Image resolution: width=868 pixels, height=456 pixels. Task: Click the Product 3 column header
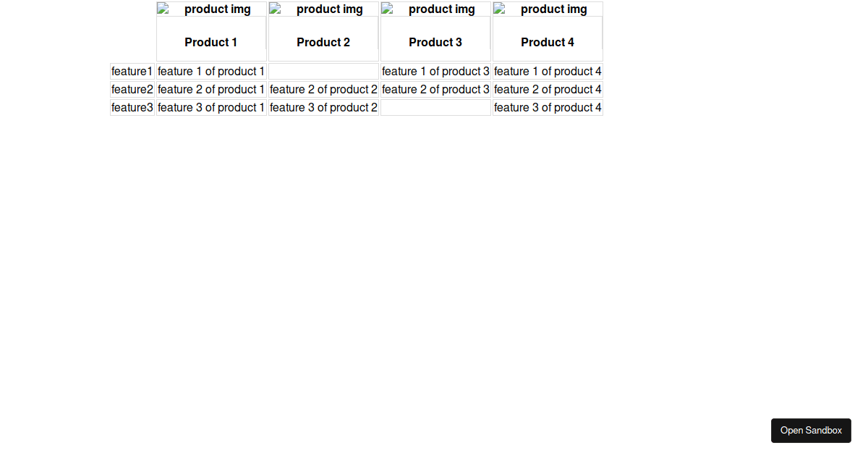(435, 42)
